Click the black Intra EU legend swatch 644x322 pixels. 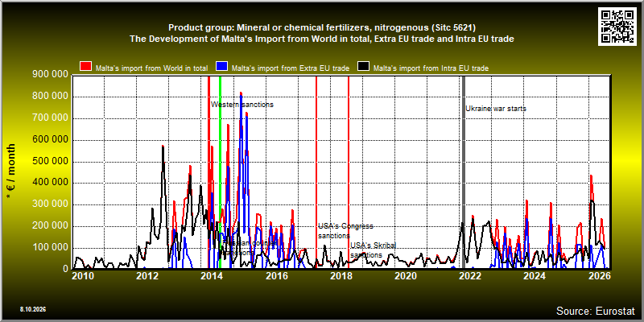coord(363,67)
